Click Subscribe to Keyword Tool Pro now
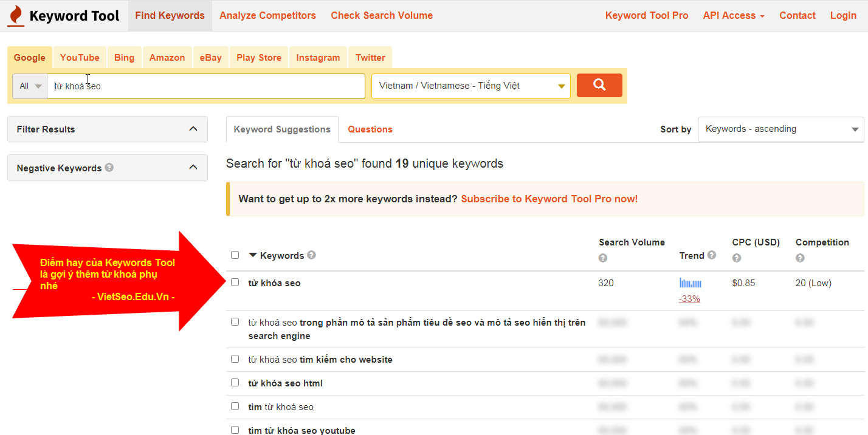868x435 pixels. [x=549, y=199]
